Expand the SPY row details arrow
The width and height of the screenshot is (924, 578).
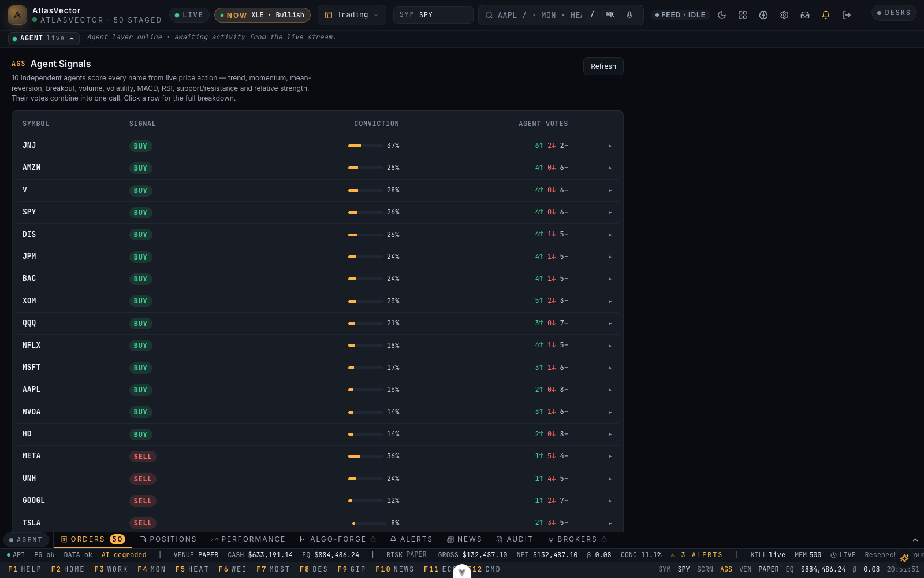(x=610, y=213)
